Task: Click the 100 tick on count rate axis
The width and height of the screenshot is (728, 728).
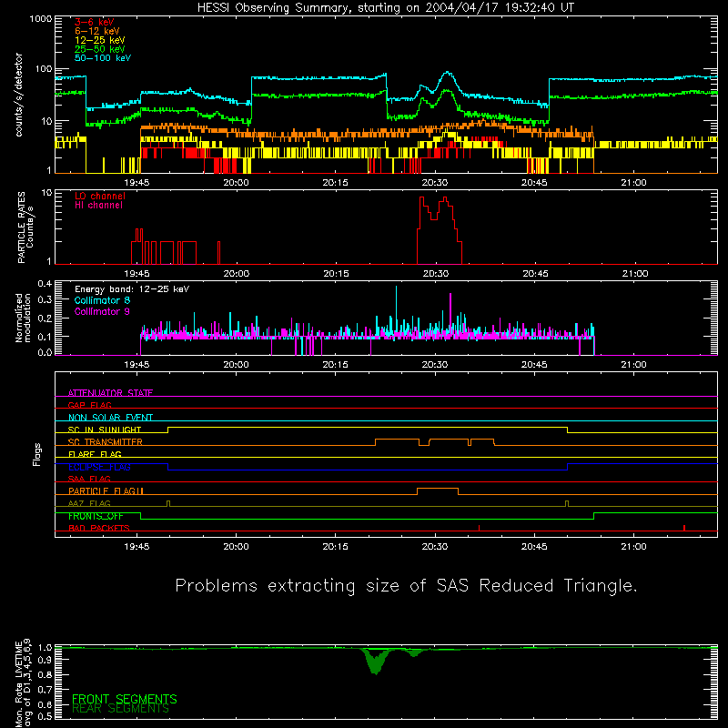Action: click(44, 69)
